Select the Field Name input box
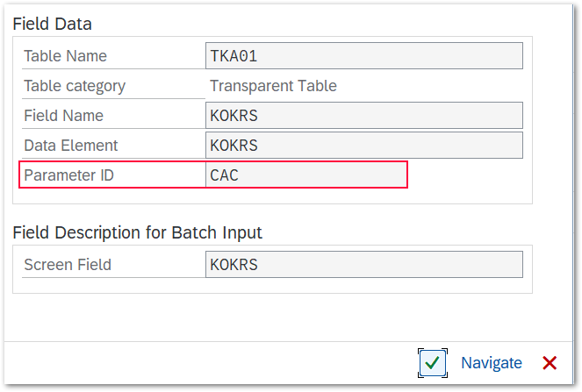The width and height of the screenshot is (582, 392). coord(363,116)
